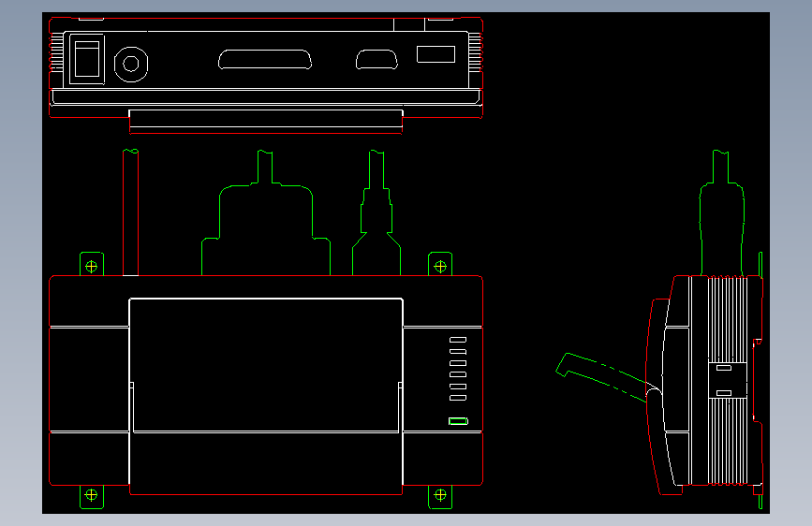Select the large white center panel rectangle
Image resolution: width=812 pixels, height=526 pixels.
pos(266,365)
